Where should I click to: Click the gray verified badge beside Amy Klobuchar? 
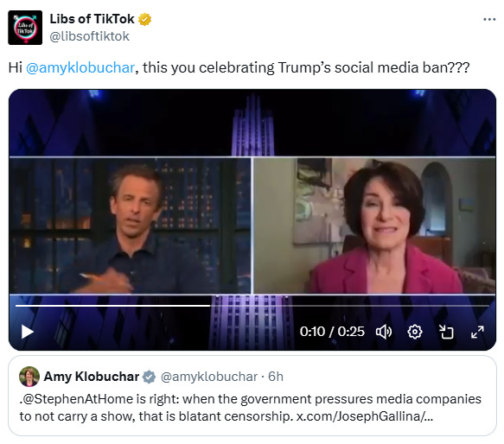coord(150,377)
